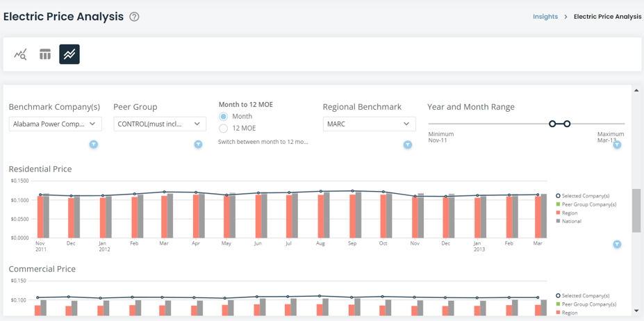Toggle Region in Residential Price legend
The height and width of the screenshot is (321, 644).
(x=567, y=213)
